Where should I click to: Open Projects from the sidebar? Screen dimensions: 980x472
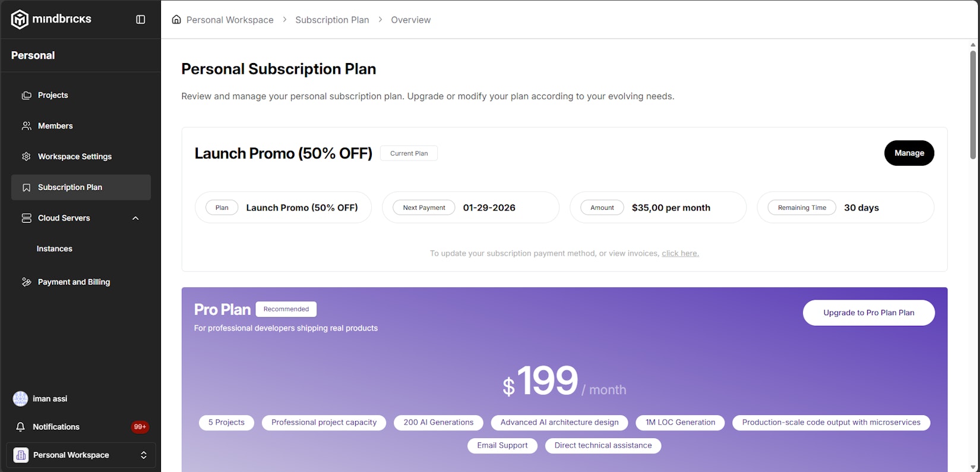point(53,95)
